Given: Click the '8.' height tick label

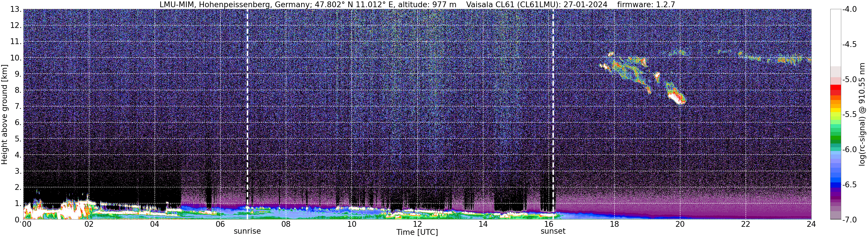Looking at the screenshot, I should 18,90.
